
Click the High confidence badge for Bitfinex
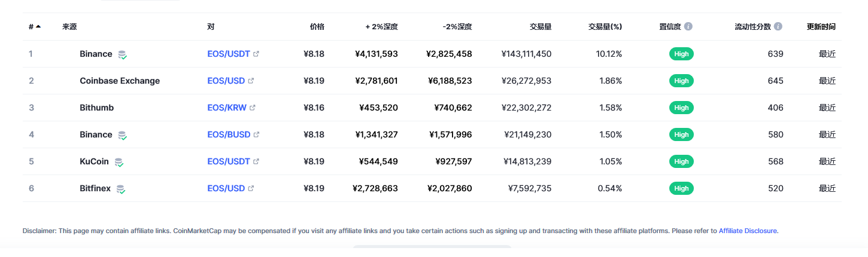tap(681, 188)
